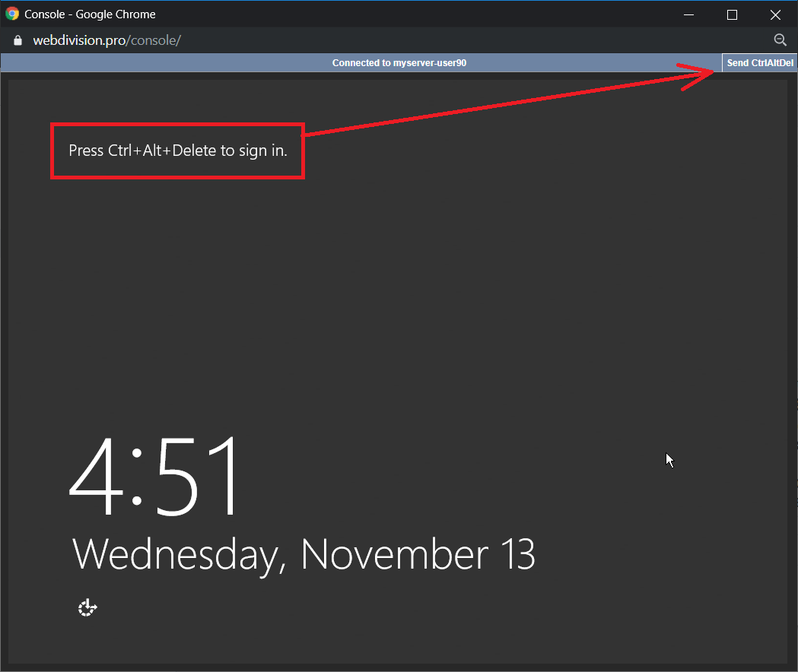Maximize the Console Chrome window
Image resolution: width=798 pixels, height=672 pixels.
[x=732, y=14]
